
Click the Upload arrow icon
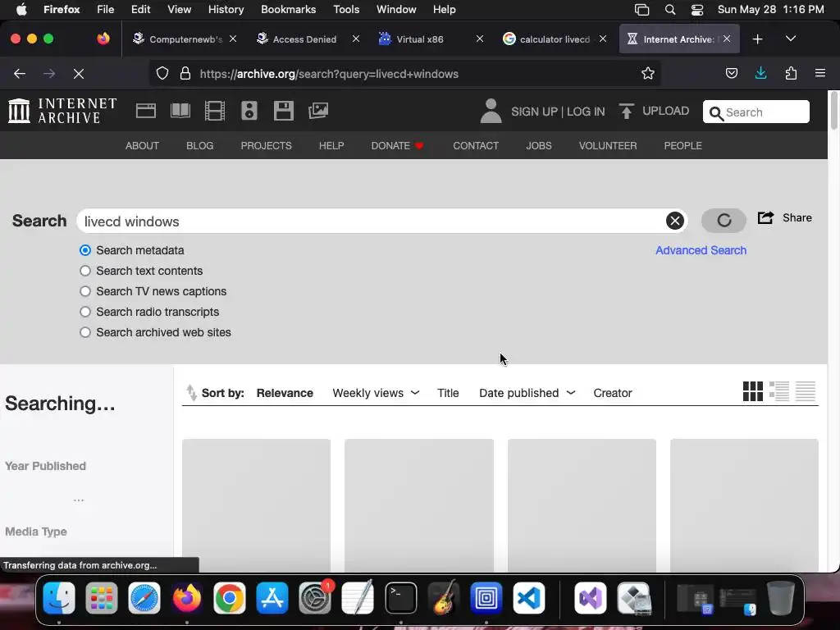click(626, 111)
